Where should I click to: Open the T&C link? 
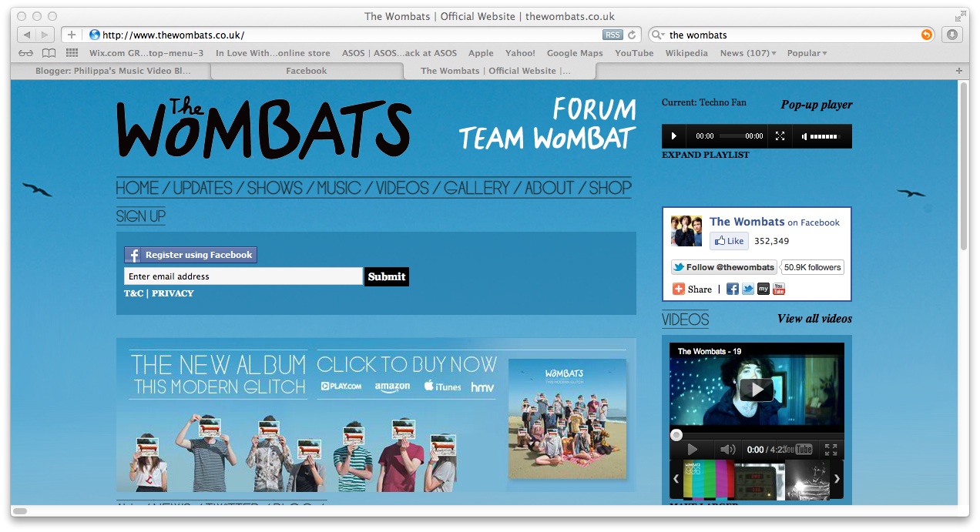pyautogui.click(x=133, y=293)
